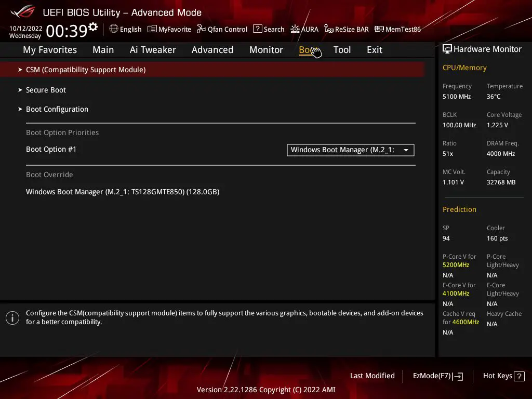The height and width of the screenshot is (399, 532).
Task: Select the Boot Configuration menu entry
Action: point(57,109)
